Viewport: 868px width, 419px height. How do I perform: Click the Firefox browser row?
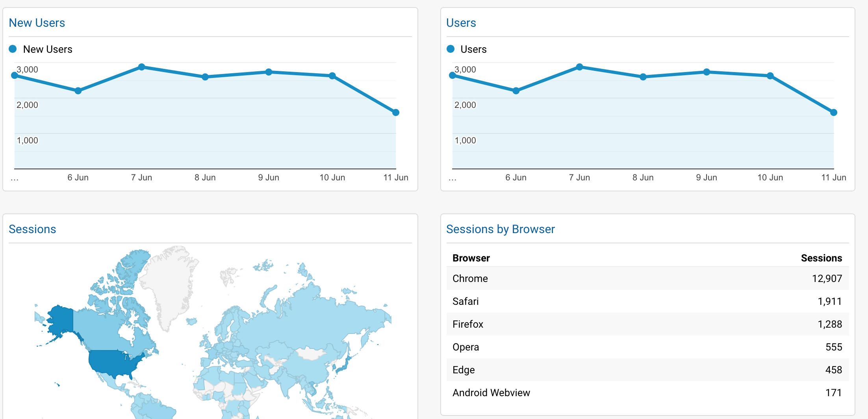pos(647,324)
